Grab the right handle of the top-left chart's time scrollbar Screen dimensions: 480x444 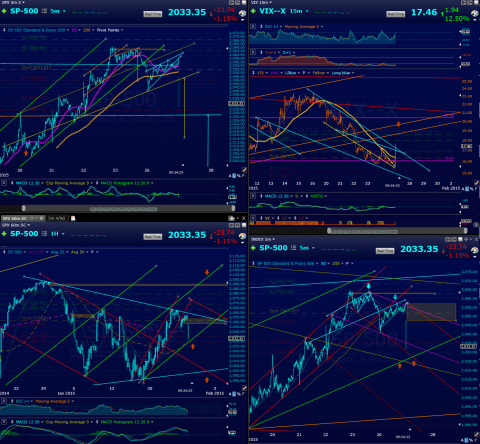[x=233, y=208]
